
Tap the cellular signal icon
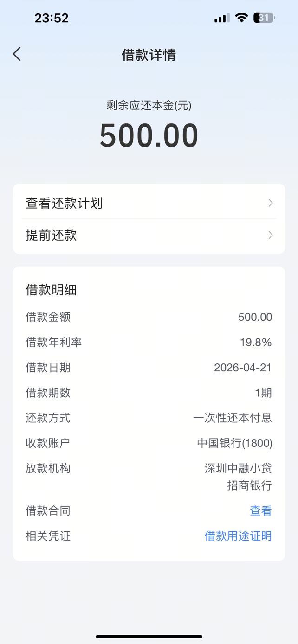click(222, 18)
